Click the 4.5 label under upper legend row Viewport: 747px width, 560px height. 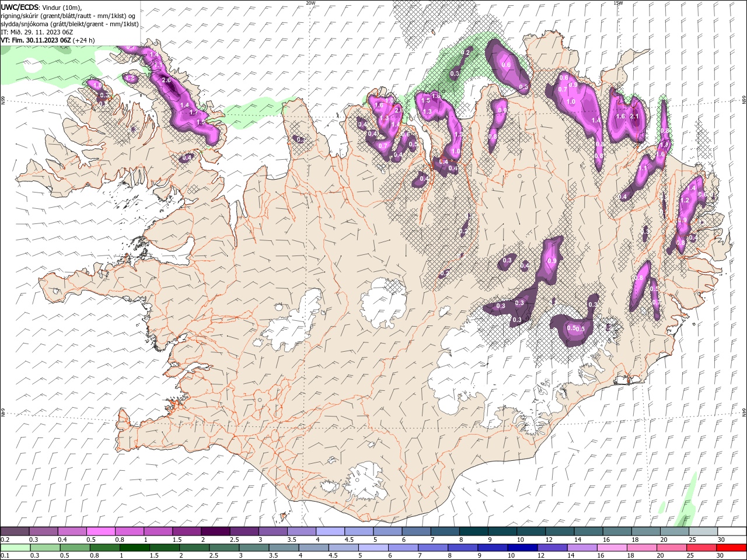click(349, 540)
